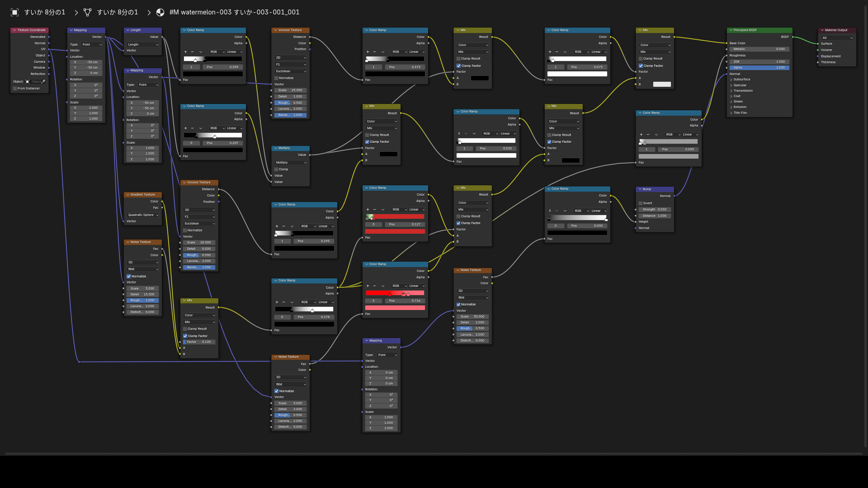Add a stop in Color Ramp with Pos 0.293
The width and height of the screenshot is (868, 488).
[x=277, y=226]
